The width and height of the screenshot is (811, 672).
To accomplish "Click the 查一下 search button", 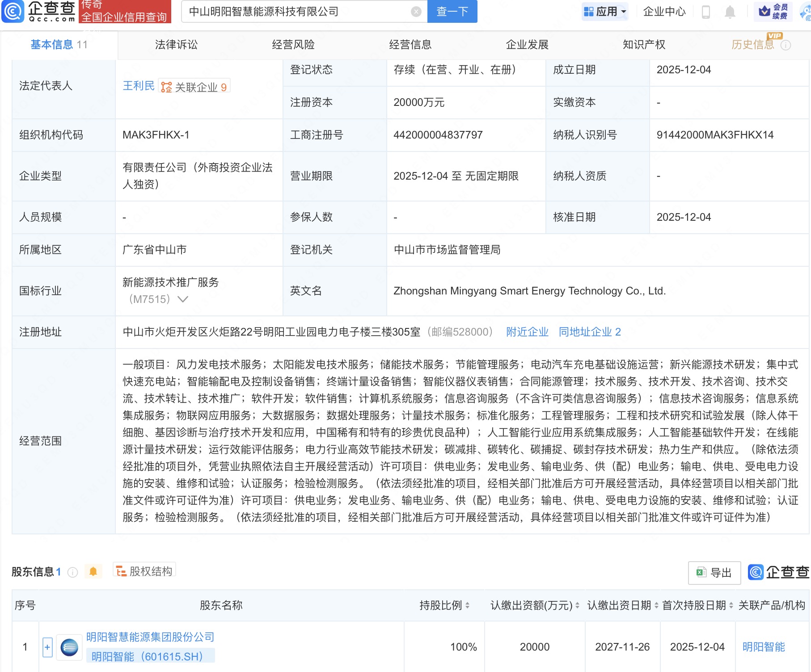I will click(452, 12).
